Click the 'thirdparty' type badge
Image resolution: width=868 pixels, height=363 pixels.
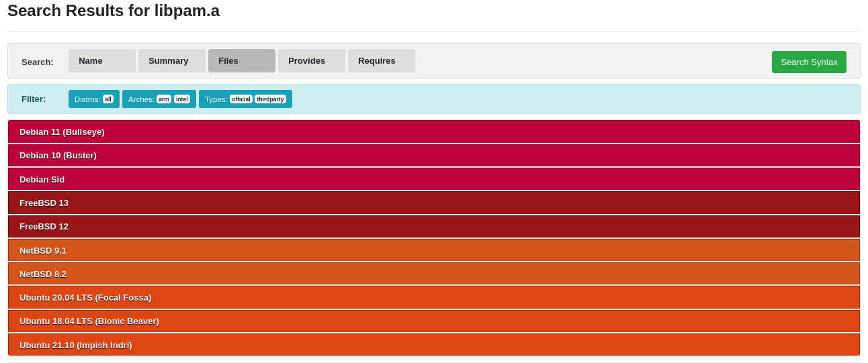[x=270, y=99]
